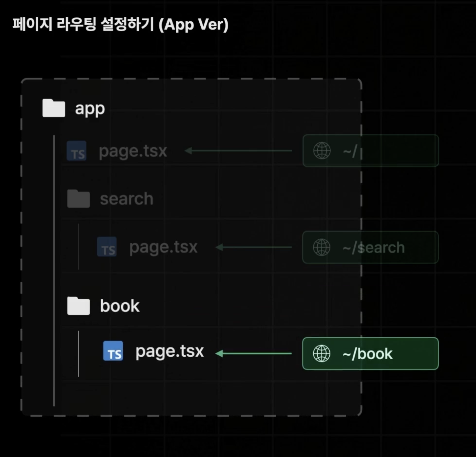Open the dimmed search folder icon
This screenshot has height=457, width=476.
click(x=78, y=198)
